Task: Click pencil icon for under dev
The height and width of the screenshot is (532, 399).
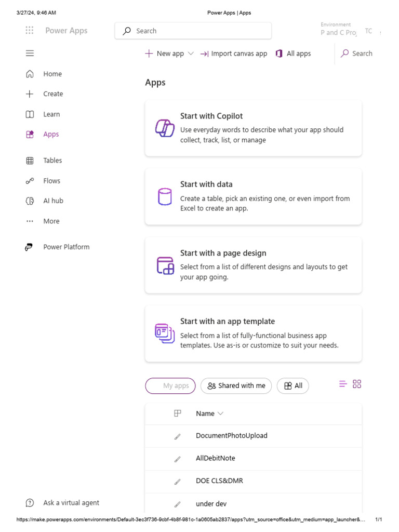Action: pyautogui.click(x=178, y=504)
